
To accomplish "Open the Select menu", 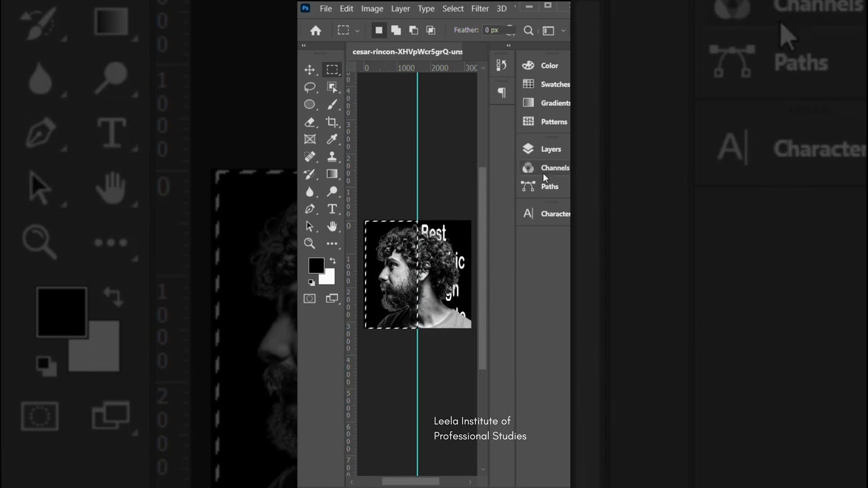I will (x=453, y=9).
